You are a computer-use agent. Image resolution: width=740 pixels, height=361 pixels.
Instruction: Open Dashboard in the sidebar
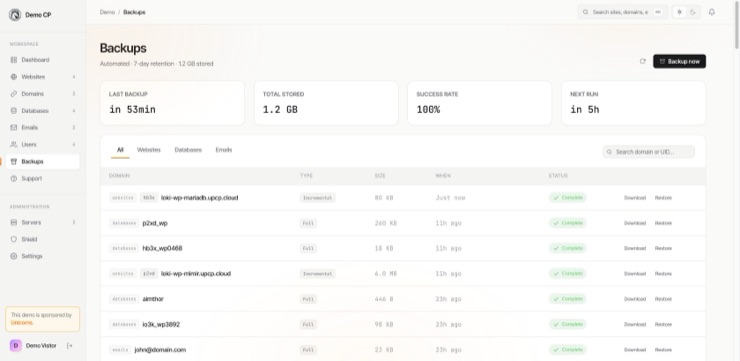pos(43,60)
